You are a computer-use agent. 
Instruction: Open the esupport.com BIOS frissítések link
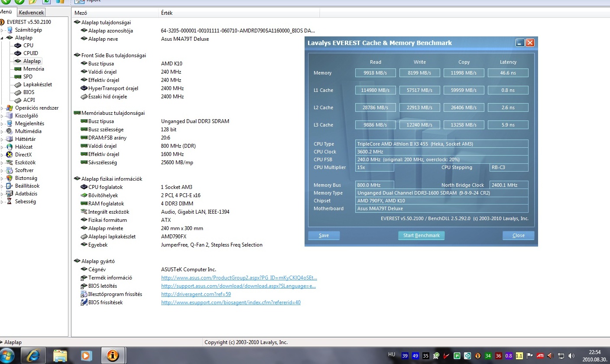coord(231,302)
